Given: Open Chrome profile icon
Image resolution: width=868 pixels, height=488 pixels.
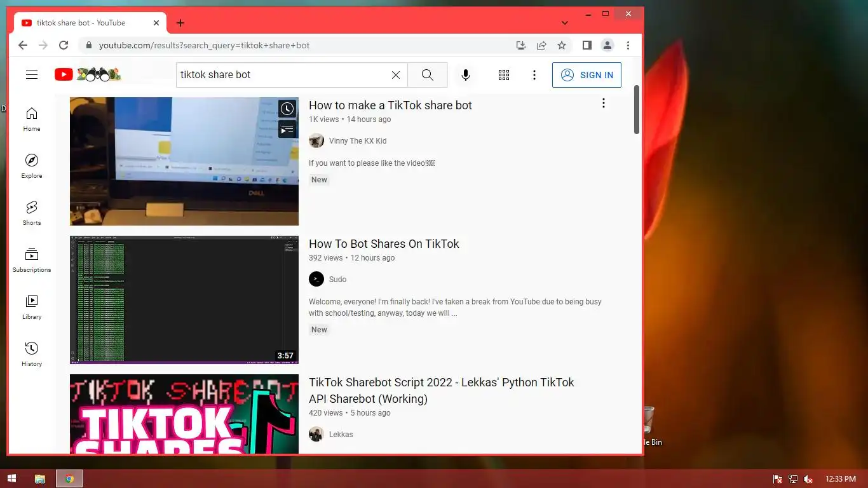Looking at the screenshot, I should (x=607, y=45).
